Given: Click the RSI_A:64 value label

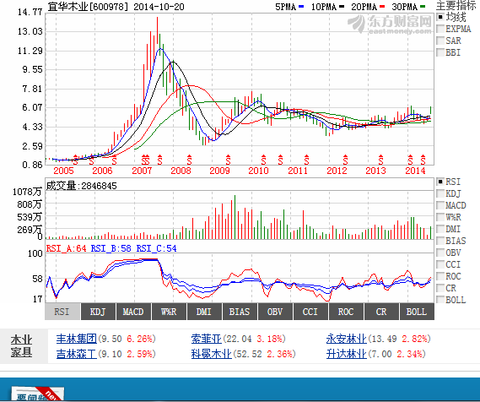Looking at the screenshot, I should click(66, 249).
